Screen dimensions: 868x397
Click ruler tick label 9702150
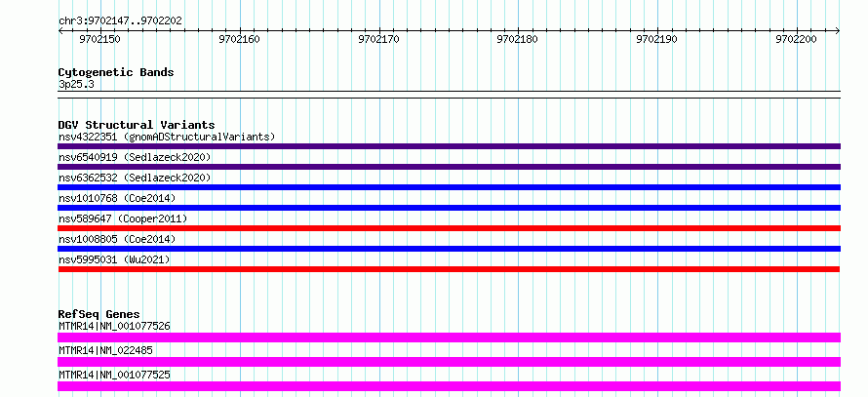99,39
